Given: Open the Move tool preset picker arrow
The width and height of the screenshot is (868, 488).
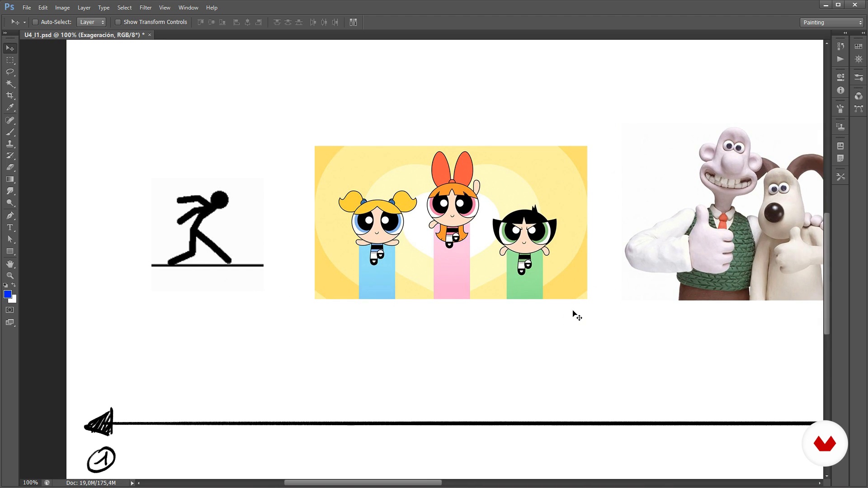Looking at the screenshot, I should point(24,23).
